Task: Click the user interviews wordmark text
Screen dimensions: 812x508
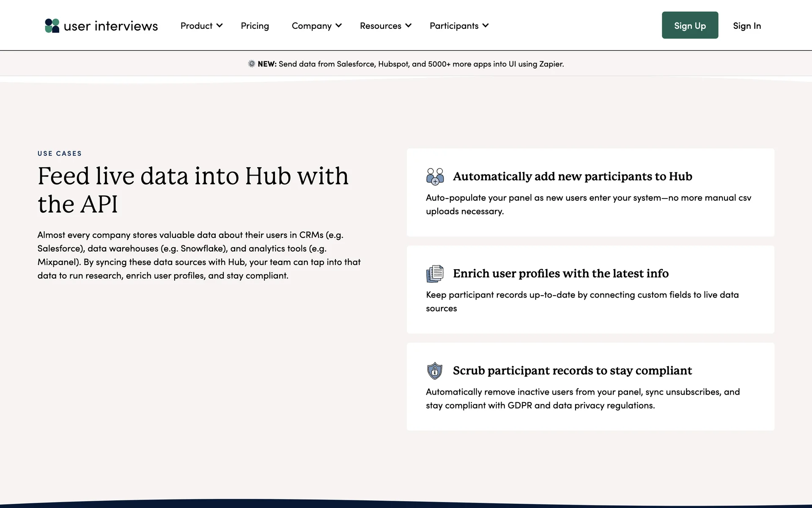Action: [x=111, y=26]
